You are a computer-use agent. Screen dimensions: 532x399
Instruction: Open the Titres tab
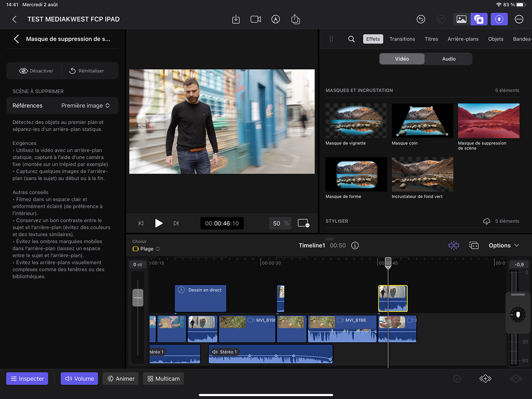pos(431,39)
